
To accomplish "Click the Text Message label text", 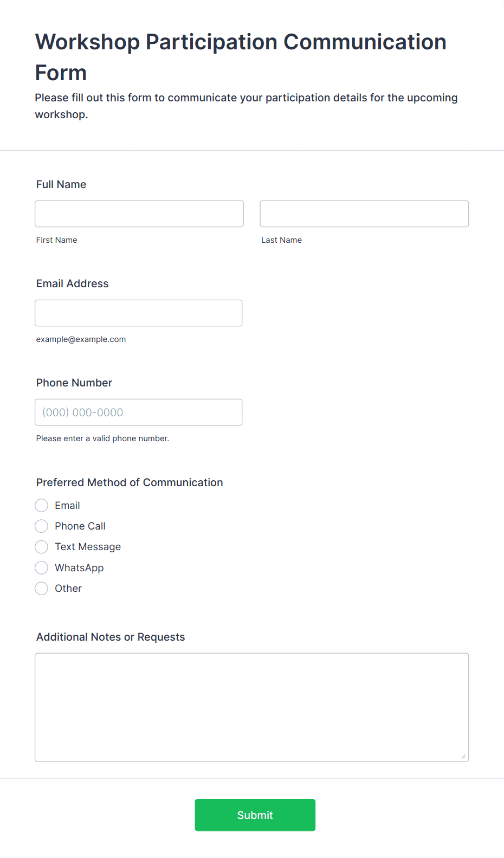I will click(x=88, y=547).
